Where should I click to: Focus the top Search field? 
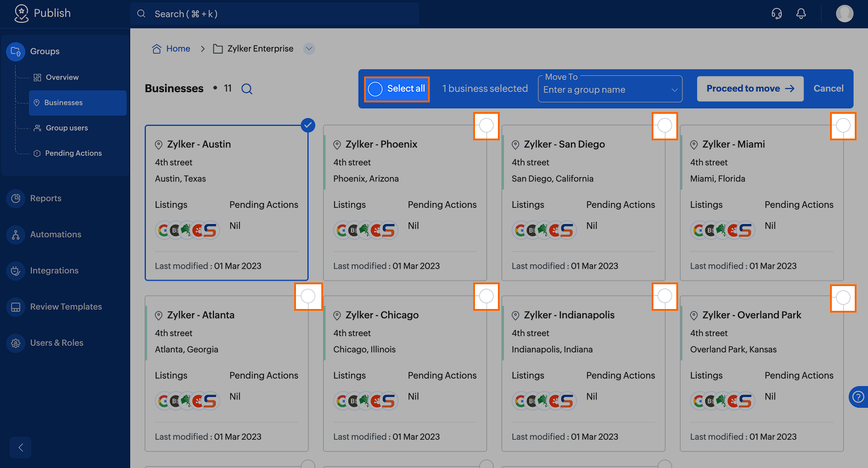click(275, 14)
